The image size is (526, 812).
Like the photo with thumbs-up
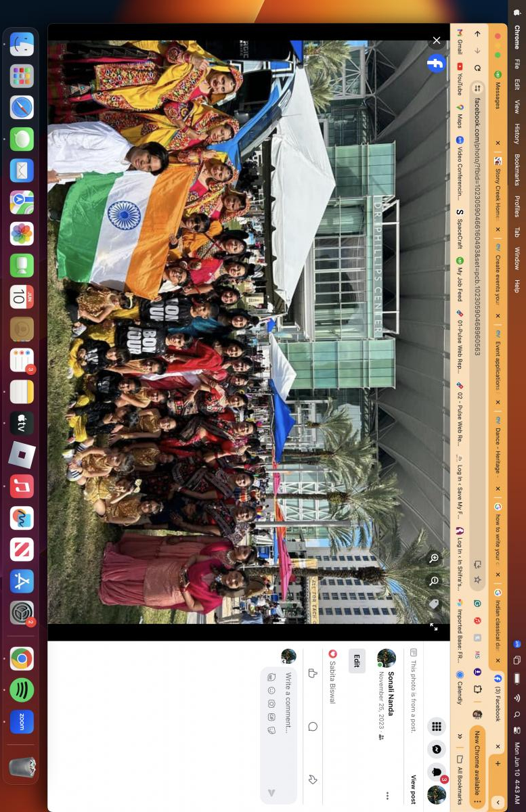(x=313, y=673)
